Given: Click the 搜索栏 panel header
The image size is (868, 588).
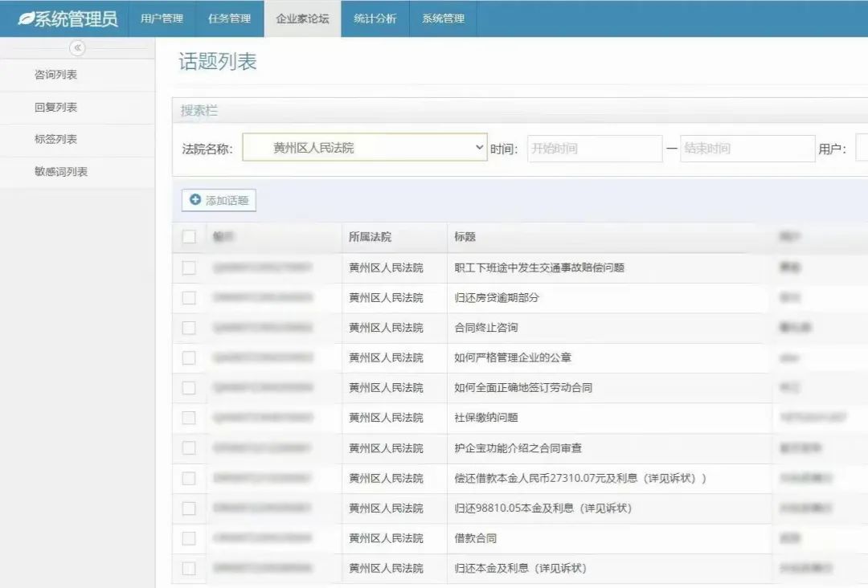Looking at the screenshot, I should [x=199, y=111].
